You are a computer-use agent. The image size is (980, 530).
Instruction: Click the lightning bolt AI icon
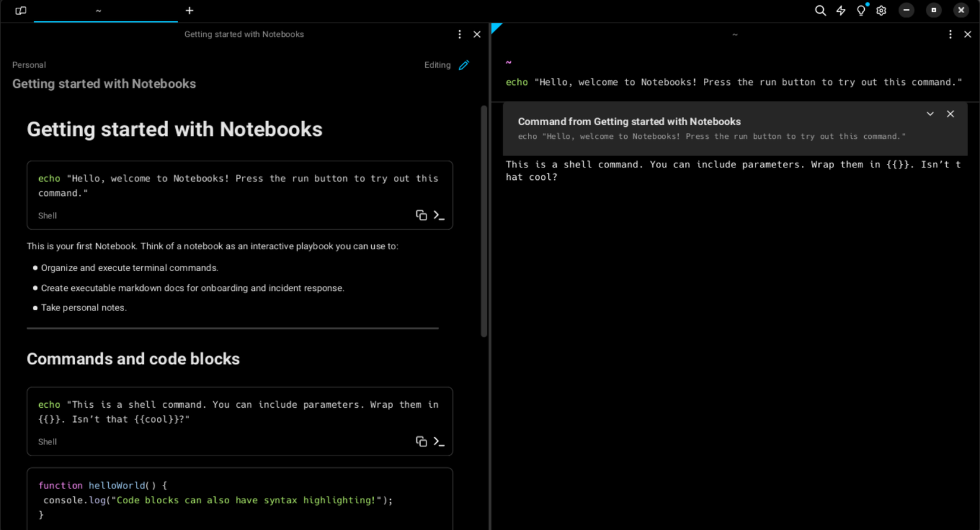tap(841, 11)
